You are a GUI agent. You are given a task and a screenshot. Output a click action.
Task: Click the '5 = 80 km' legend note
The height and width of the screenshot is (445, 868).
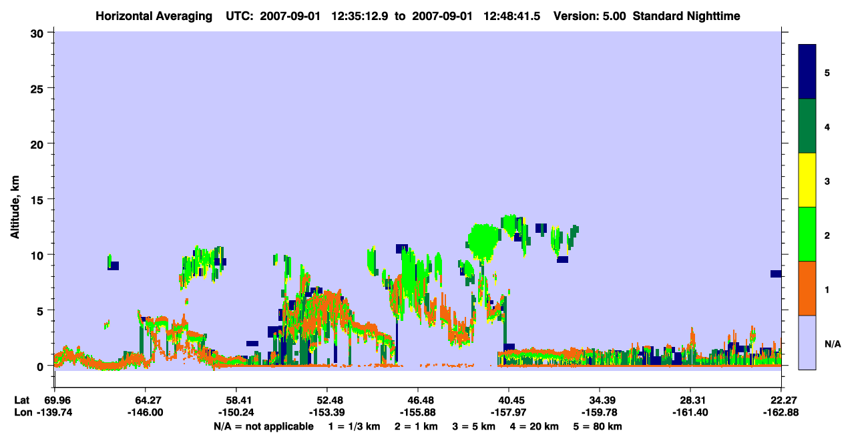tap(599, 426)
